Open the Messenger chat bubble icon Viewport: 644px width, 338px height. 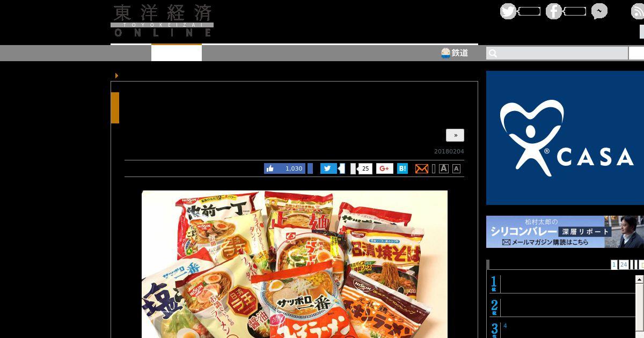[599, 11]
